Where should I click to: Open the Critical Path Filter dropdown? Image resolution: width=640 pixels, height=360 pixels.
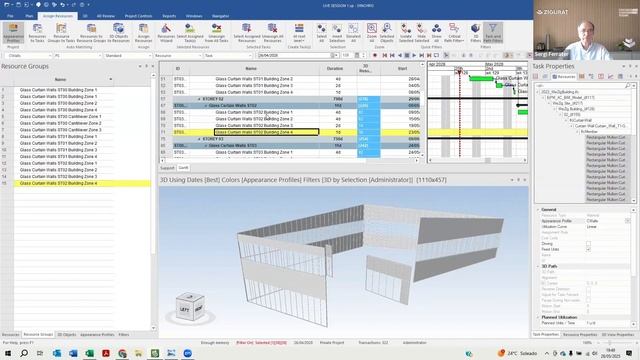(453, 33)
